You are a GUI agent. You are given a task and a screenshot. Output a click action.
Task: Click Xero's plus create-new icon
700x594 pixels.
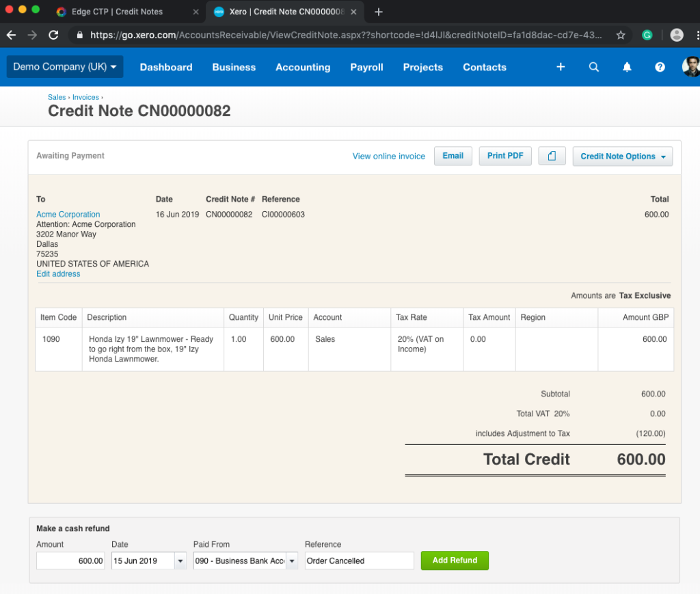(561, 67)
